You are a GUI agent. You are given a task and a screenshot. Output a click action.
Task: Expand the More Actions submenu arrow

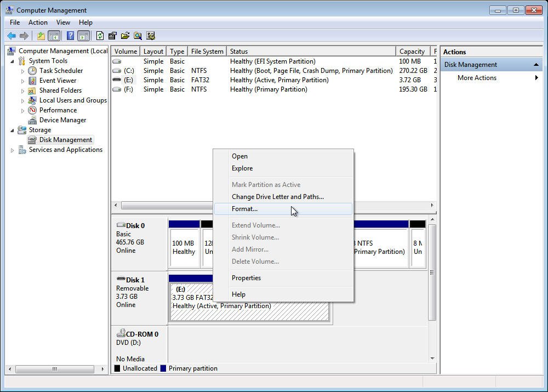(536, 78)
